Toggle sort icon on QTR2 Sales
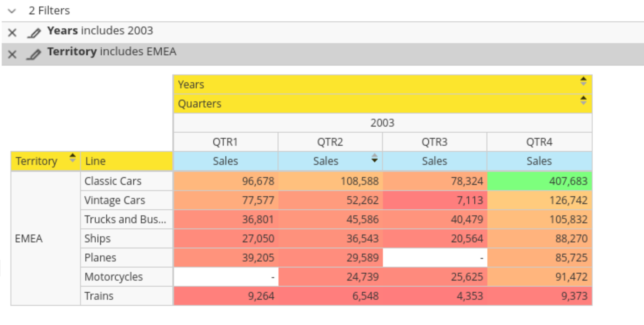 tap(374, 158)
